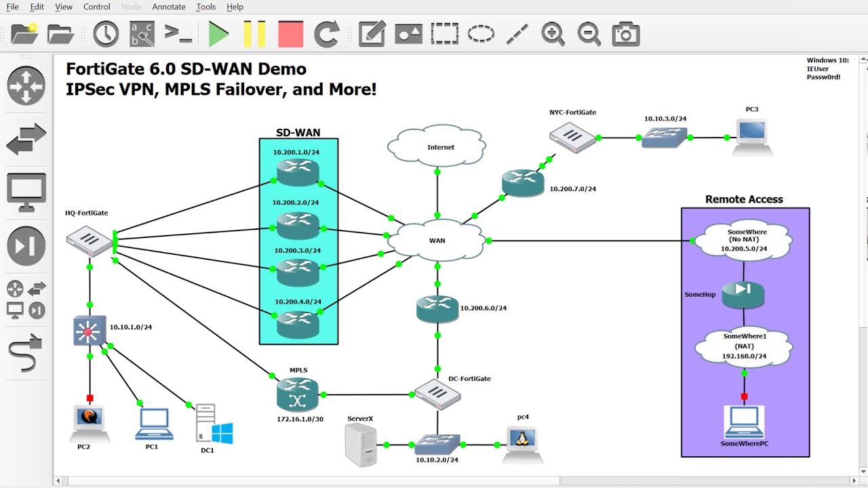
Task: Reload all nodes icon
Action: tap(327, 34)
